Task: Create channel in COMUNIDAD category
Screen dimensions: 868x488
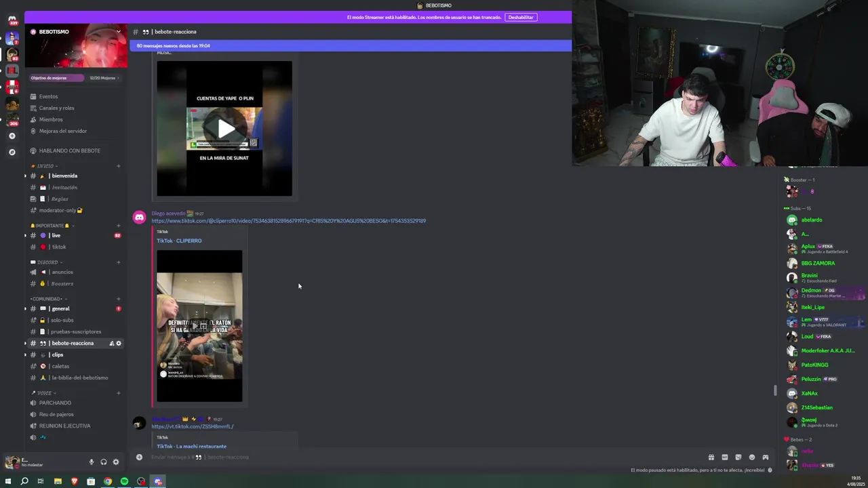Action: [119, 299]
